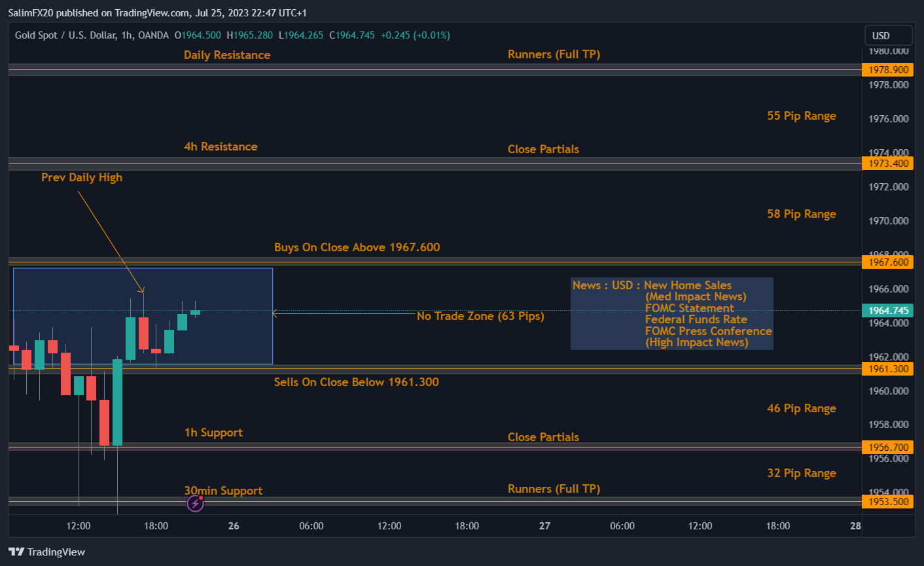Click the 18:00 label nearest the candles

pos(156,526)
